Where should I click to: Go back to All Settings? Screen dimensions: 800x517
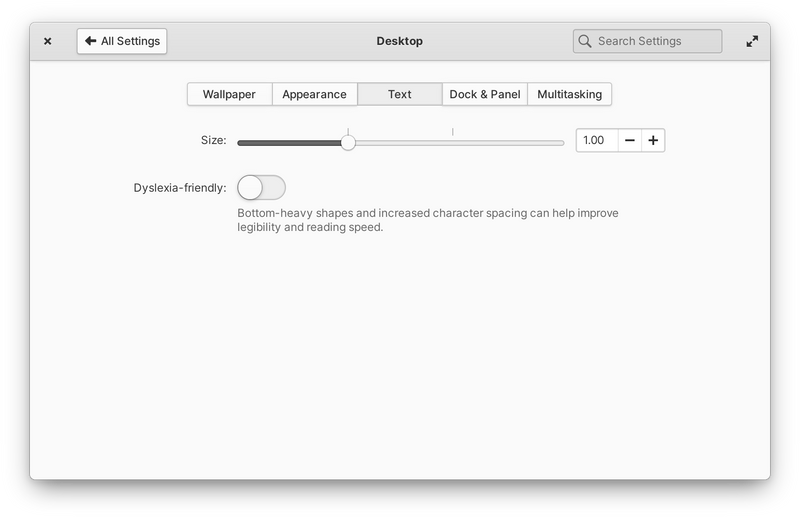point(122,41)
